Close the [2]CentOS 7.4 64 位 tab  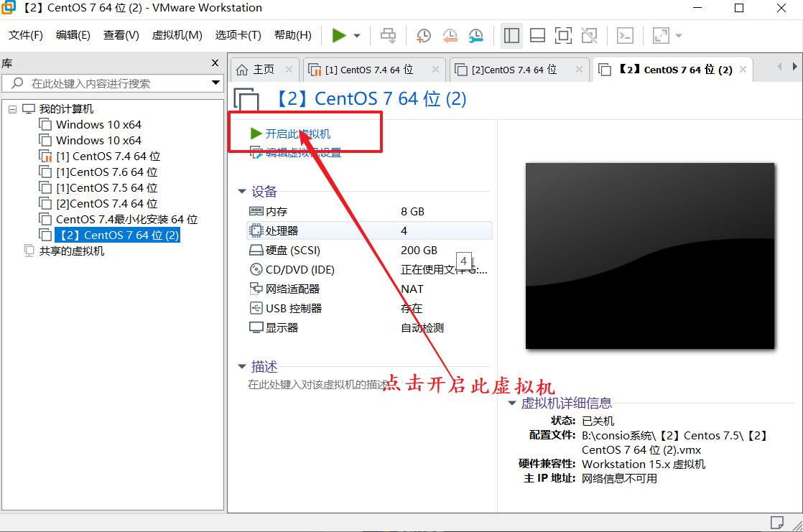[x=579, y=69]
